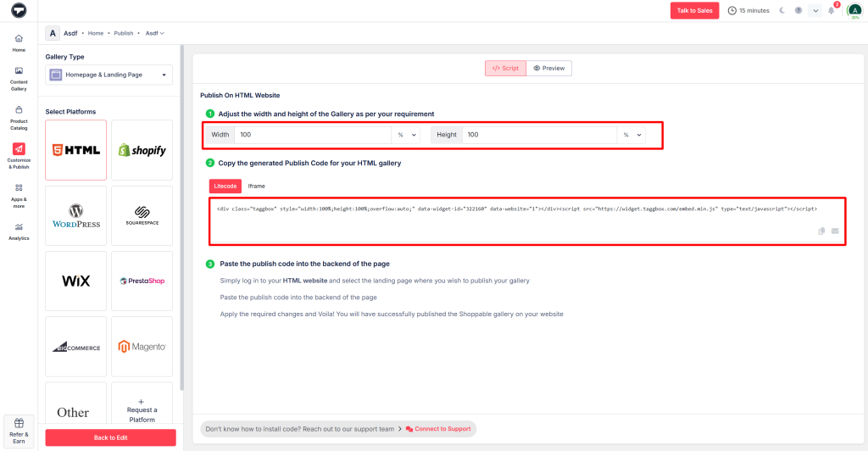The image size is (868, 451).
Task: Switch to the Iframe code tab
Action: coord(256,186)
